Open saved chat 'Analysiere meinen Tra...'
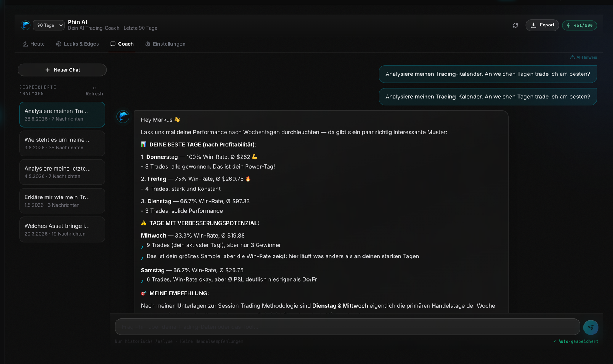The image size is (613, 364). 62,115
